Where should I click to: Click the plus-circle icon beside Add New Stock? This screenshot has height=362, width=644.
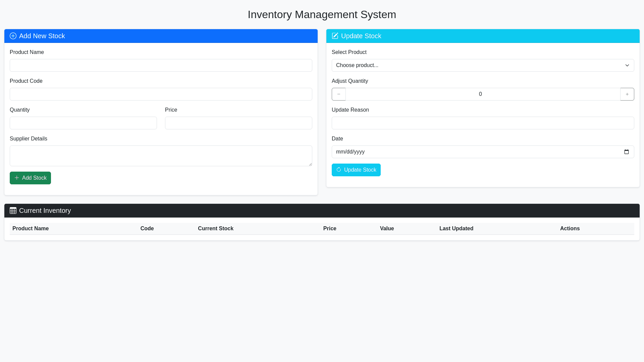point(13,36)
